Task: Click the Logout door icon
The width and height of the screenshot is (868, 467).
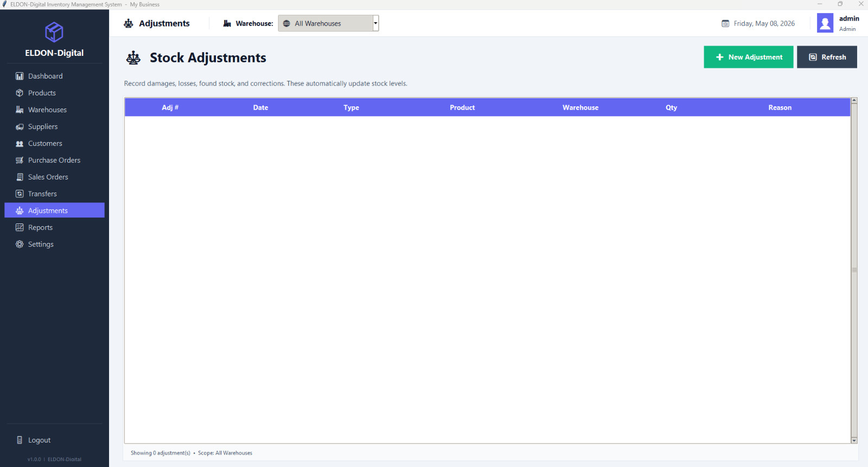Action: click(x=20, y=440)
